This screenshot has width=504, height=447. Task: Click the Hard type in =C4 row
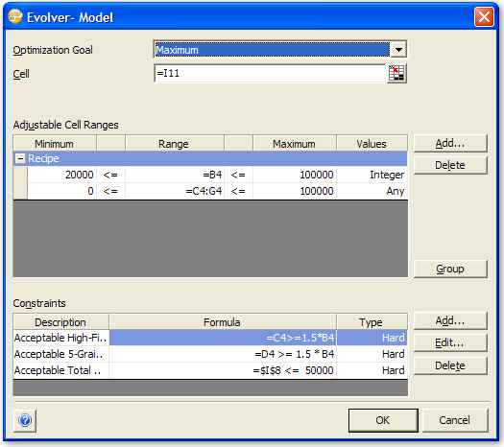tap(372, 338)
